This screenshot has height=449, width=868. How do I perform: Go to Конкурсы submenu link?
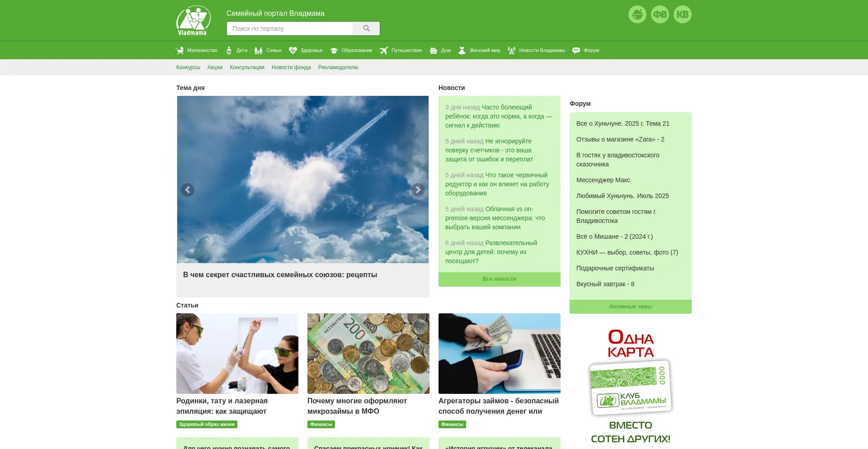point(188,67)
